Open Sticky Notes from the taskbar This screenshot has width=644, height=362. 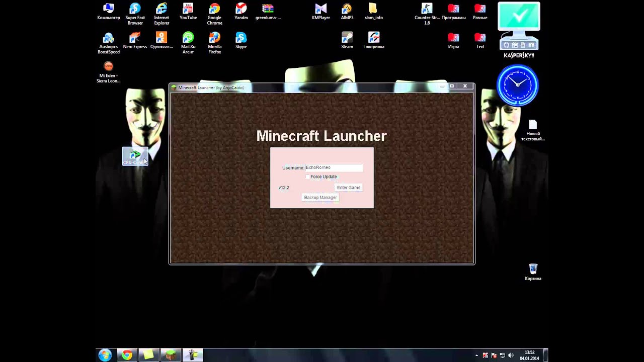[x=148, y=355]
